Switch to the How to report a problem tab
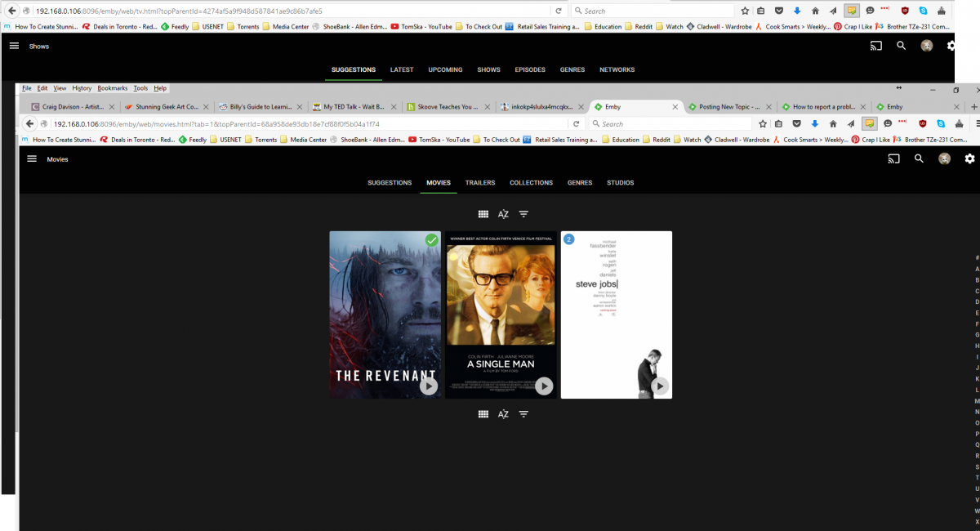980x531 pixels. [x=823, y=106]
